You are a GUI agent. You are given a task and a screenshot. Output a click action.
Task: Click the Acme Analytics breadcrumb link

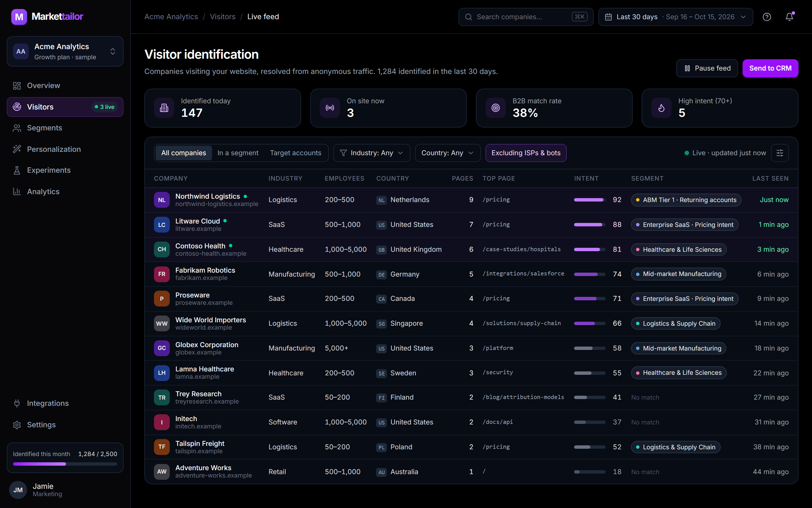(x=171, y=17)
